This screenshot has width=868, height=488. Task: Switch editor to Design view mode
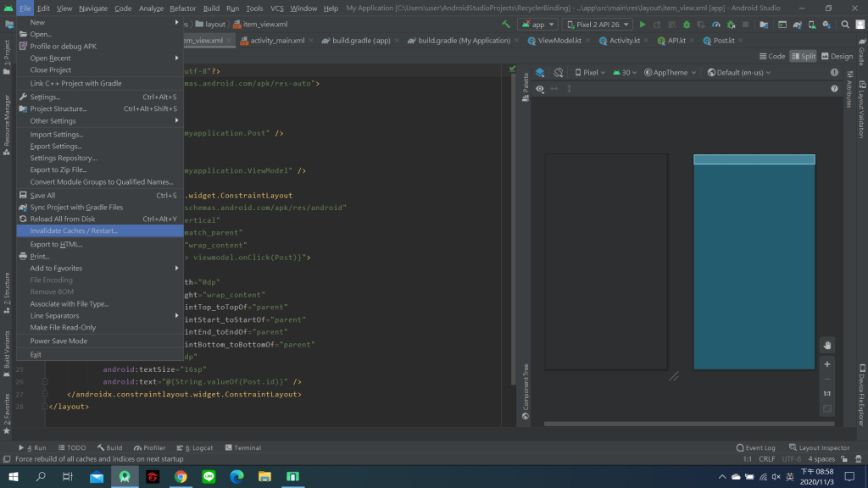pyautogui.click(x=837, y=57)
